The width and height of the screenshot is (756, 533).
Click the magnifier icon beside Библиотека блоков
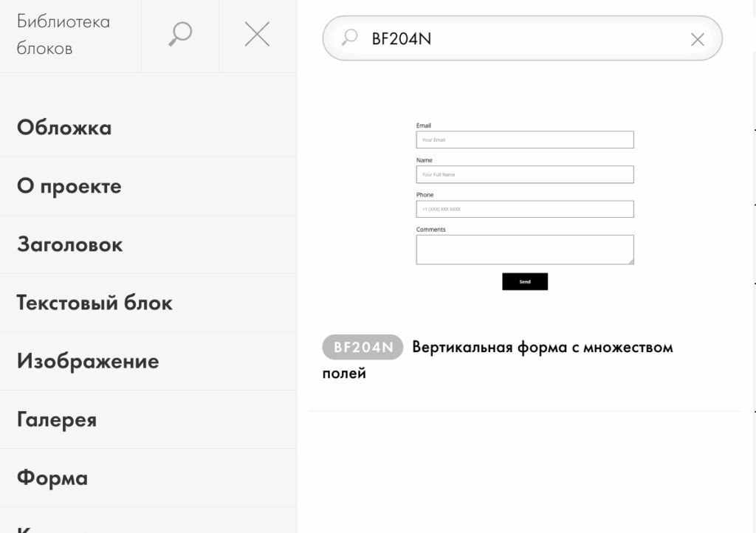tap(180, 35)
